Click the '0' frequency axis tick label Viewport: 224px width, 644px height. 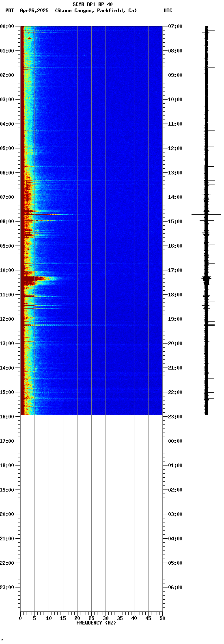tap(20, 618)
